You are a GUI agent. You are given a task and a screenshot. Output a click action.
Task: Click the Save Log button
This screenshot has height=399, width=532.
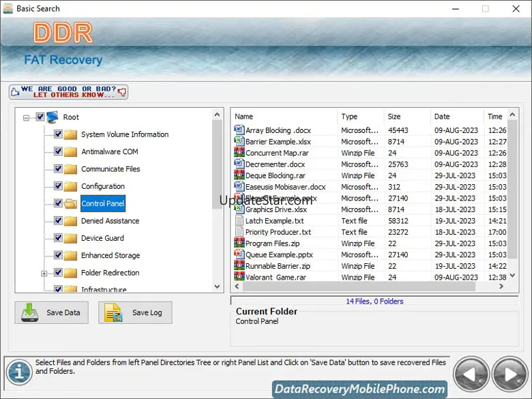[x=135, y=312]
